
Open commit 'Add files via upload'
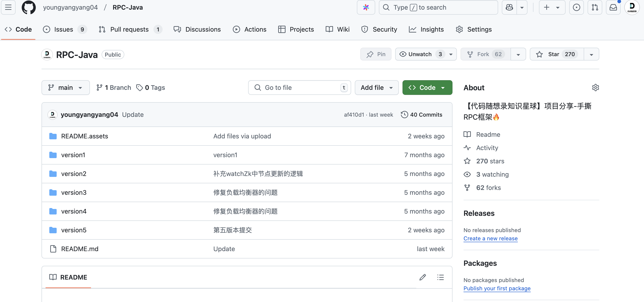coord(242,136)
